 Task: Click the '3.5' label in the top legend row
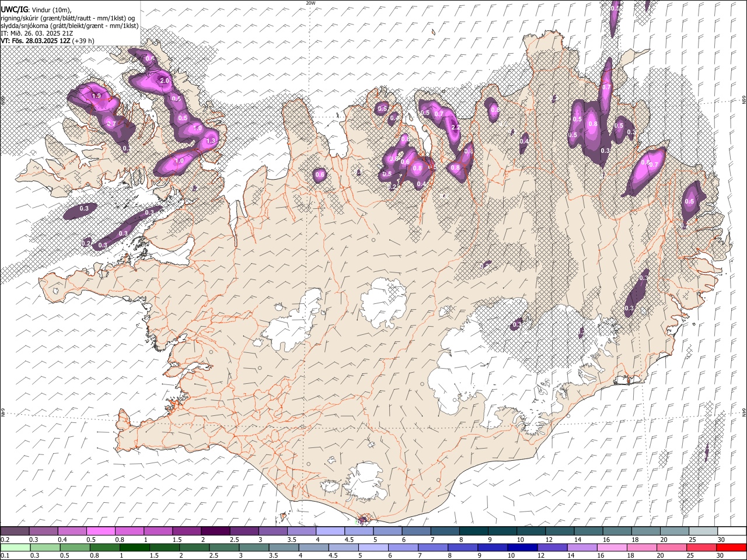[x=292, y=540]
